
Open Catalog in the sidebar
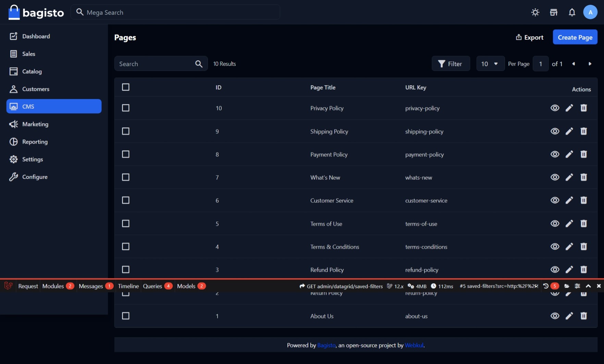(x=54, y=72)
